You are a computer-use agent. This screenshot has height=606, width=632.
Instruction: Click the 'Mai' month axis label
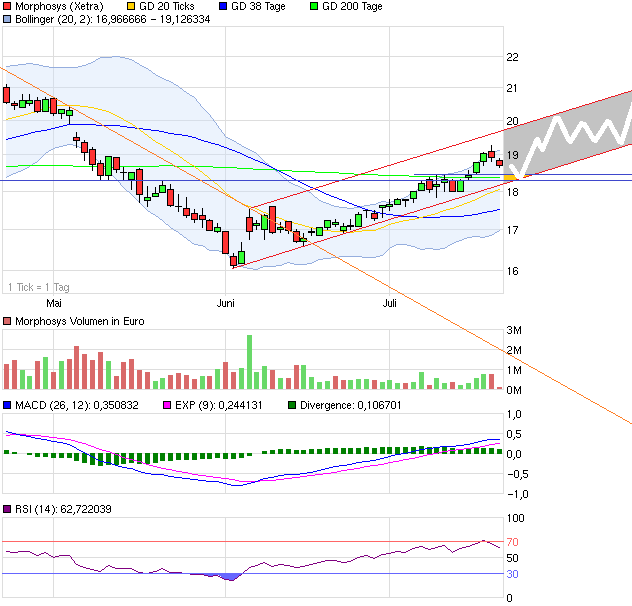click(54, 303)
